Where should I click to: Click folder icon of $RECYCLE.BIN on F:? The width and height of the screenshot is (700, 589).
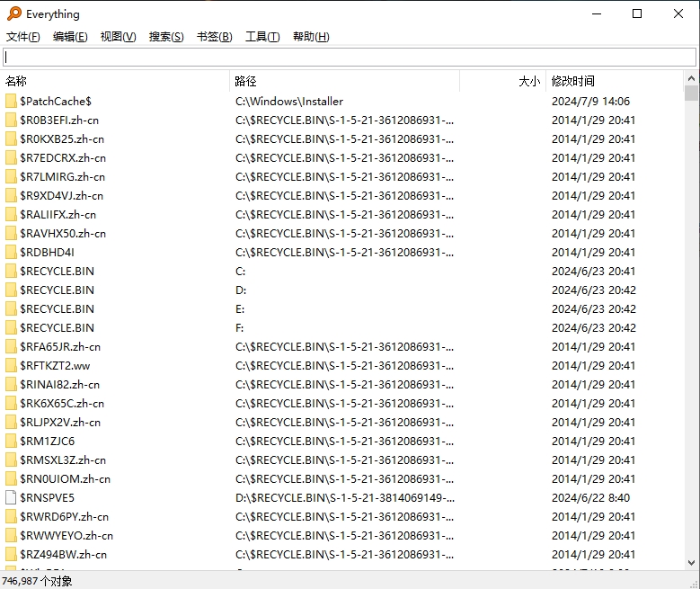[x=11, y=327]
